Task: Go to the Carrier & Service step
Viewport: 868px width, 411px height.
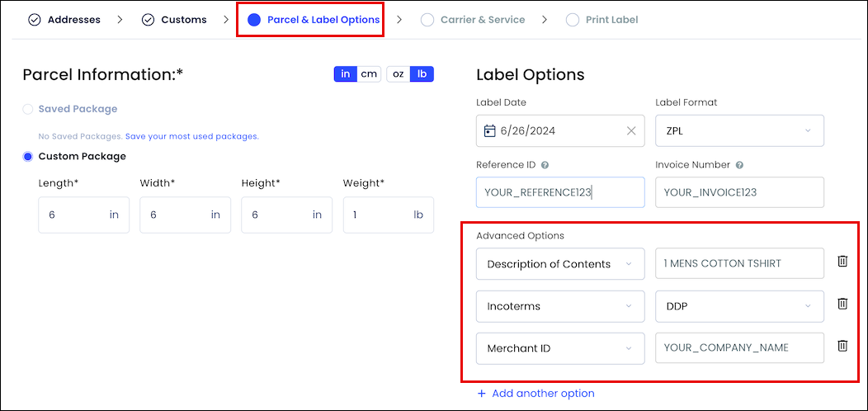Action: 473,20
